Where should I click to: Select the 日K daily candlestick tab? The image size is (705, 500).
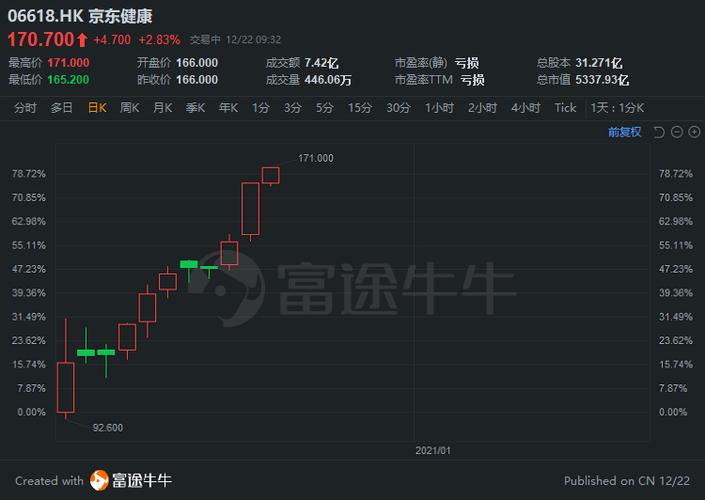point(97,108)
